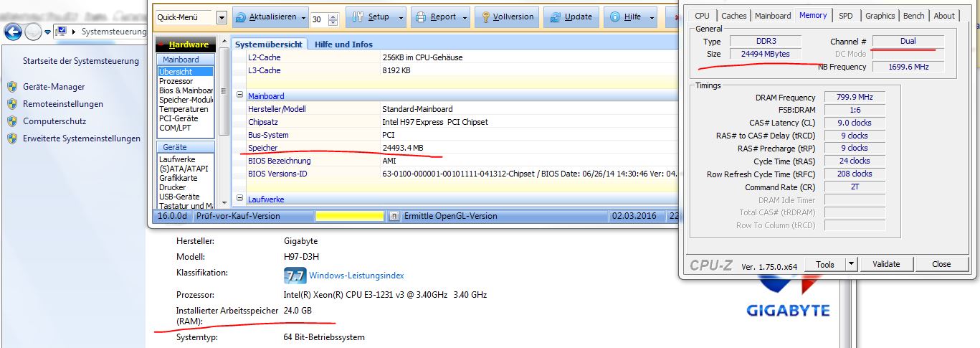980x348 pixels.
Task: Click the Explorer back navigation button
Action: coord(11,32)
